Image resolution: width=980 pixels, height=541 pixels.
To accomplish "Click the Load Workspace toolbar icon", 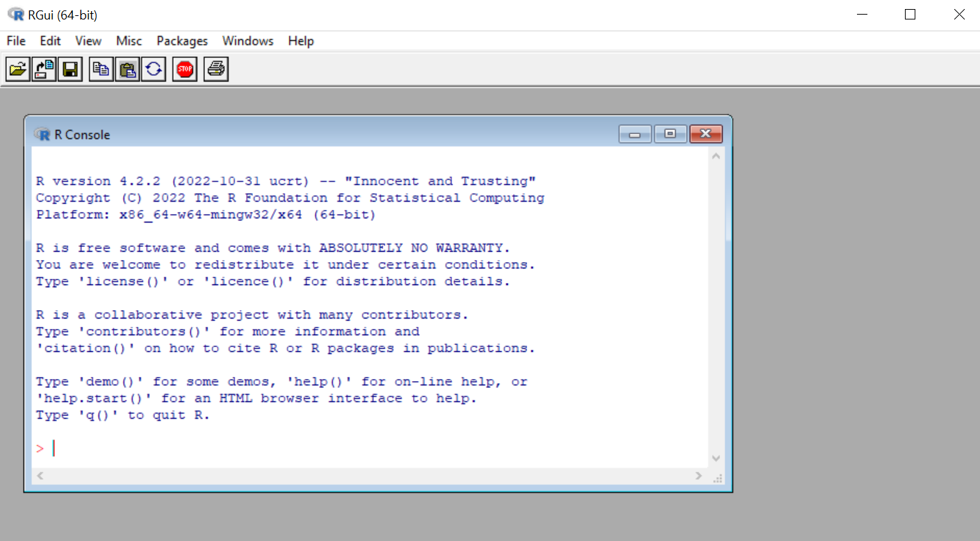I will pyautogui.click(x=44, y=69).
